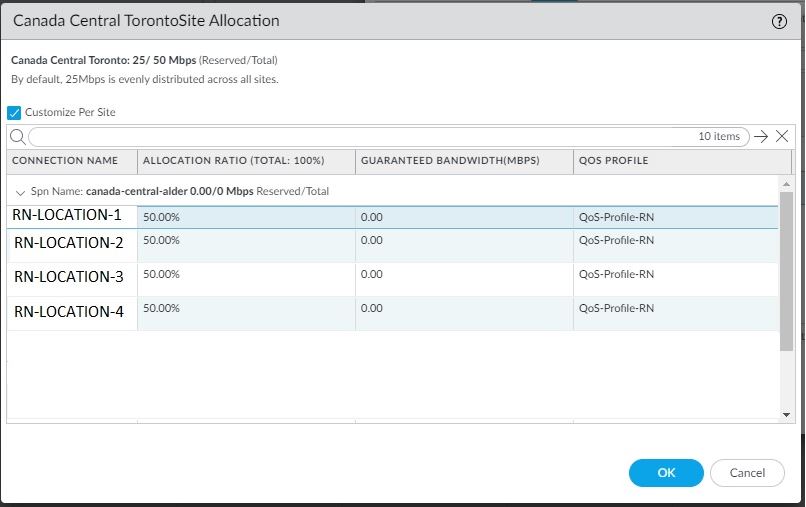Image resolution: width=806 pixels, height=507 pixels.
Task: Click the Cancel button
Action: click(x=747, y=473)
